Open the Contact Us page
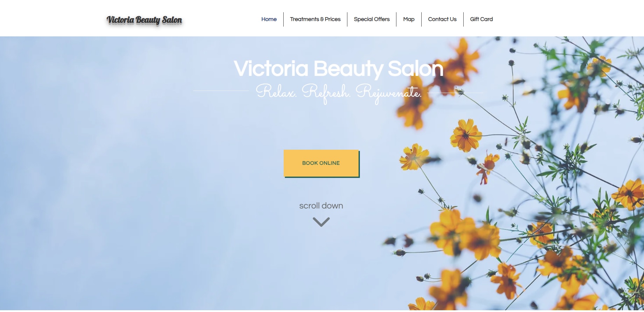This screenshot has height=312, width=644. pos(442,19)
